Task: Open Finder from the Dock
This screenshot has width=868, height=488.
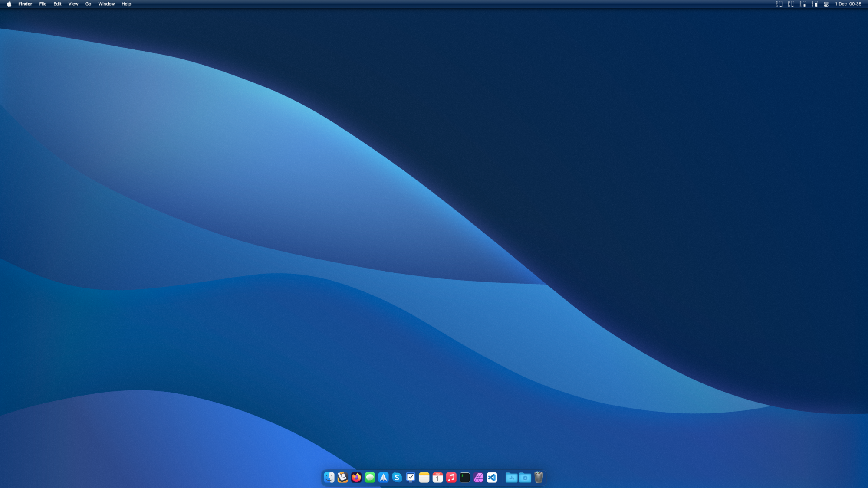Action: pos(329,478)
